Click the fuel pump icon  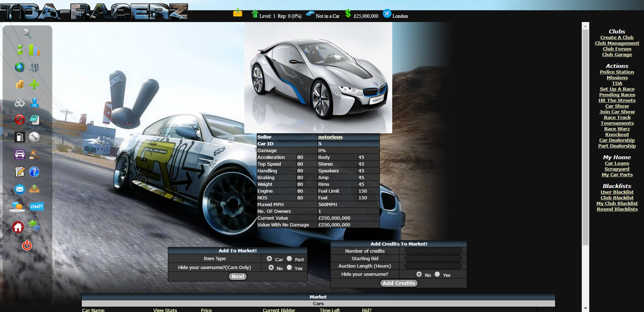point(20,137)
